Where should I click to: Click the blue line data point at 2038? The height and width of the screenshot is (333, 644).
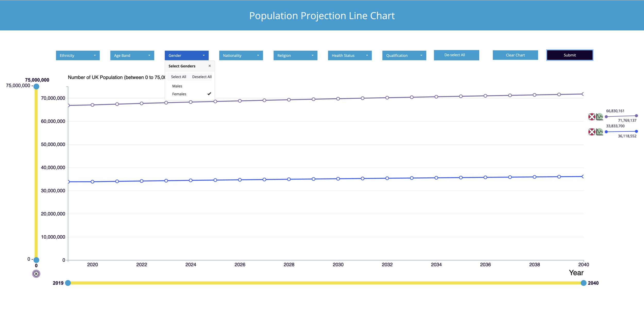coord(535,177)
